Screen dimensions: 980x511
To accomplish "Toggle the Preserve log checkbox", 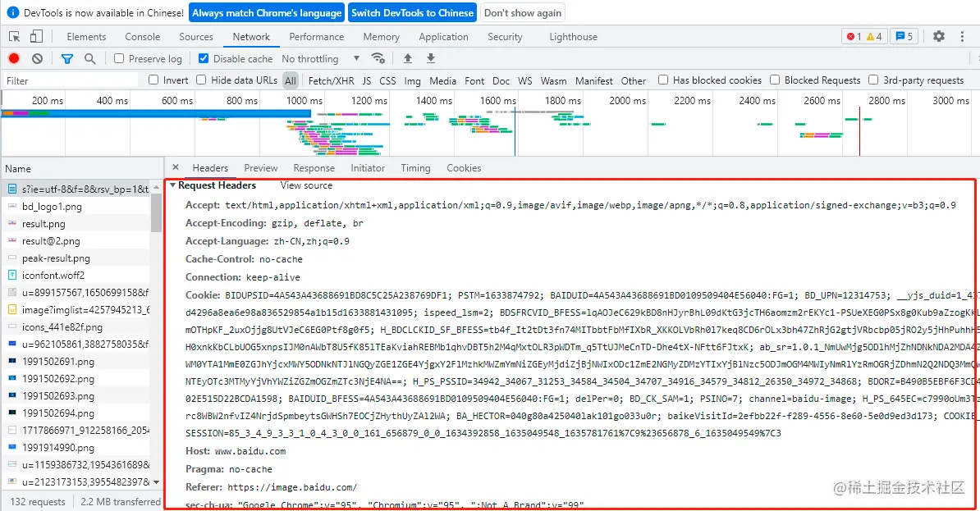I will [x=119, y=58].
